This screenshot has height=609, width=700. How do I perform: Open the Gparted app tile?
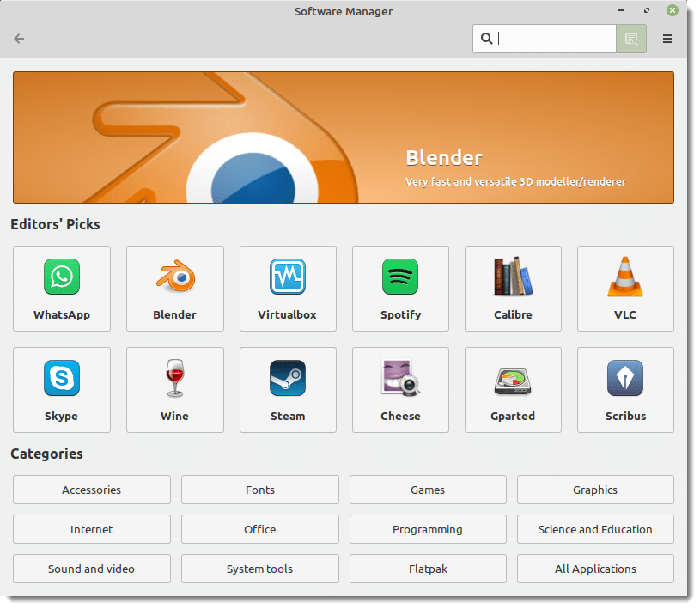tap(514, 392)
